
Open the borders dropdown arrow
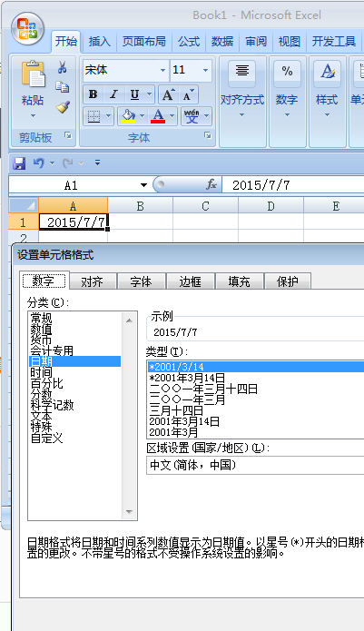(108, 116)
